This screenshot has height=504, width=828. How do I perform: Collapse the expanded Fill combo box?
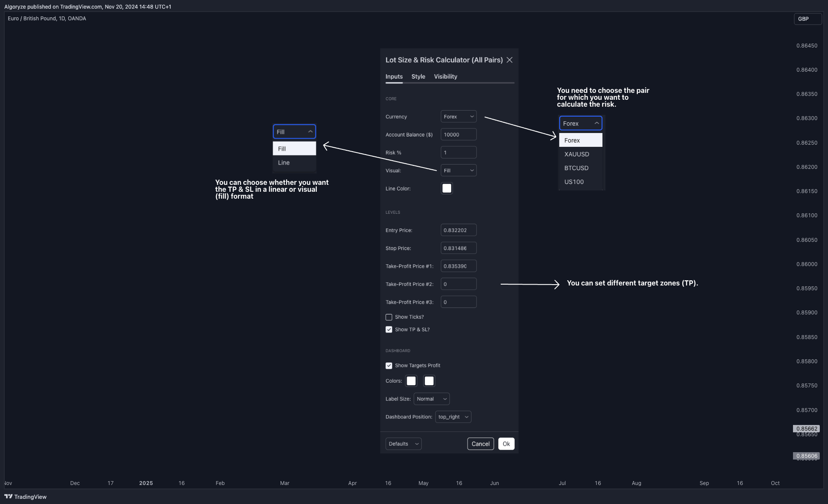tap(294, 131)
